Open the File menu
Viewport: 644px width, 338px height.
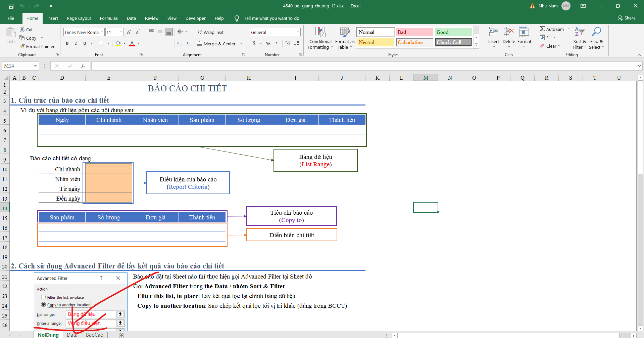(11, 18)
